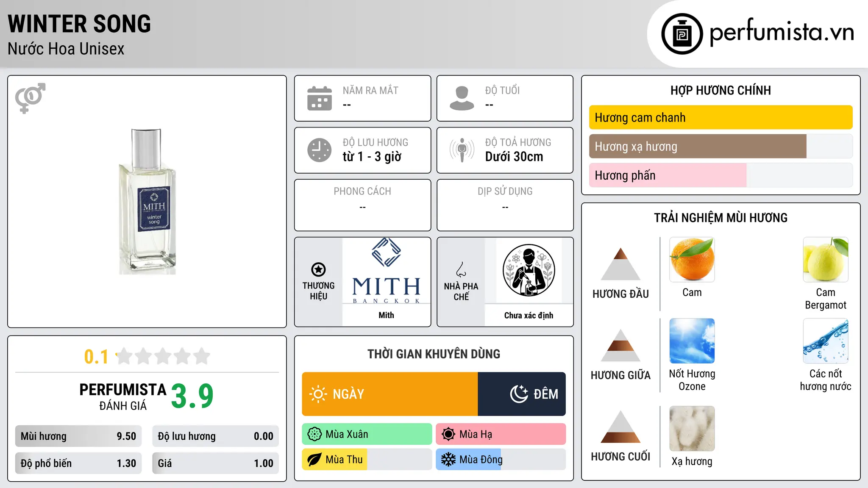Click the middle-note pyramid icon Hương Giữa

click(621, 345)
